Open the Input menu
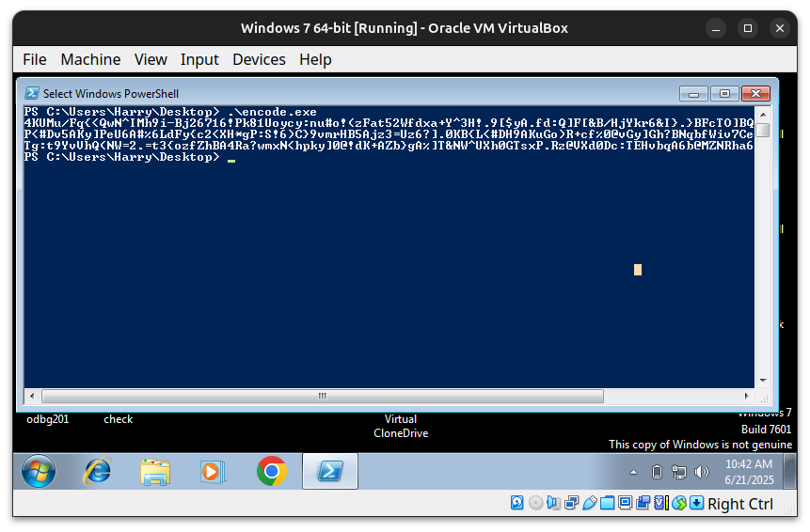The height and width of the screenshot is (532, 810). click(199, 59)
